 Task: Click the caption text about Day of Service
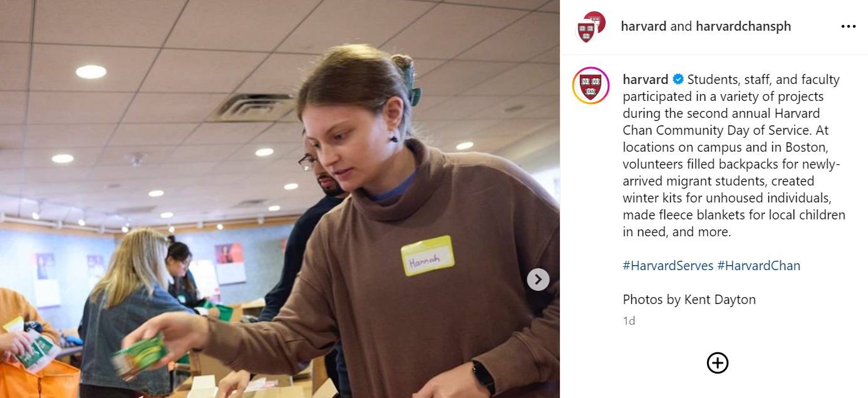click(734, 155)
